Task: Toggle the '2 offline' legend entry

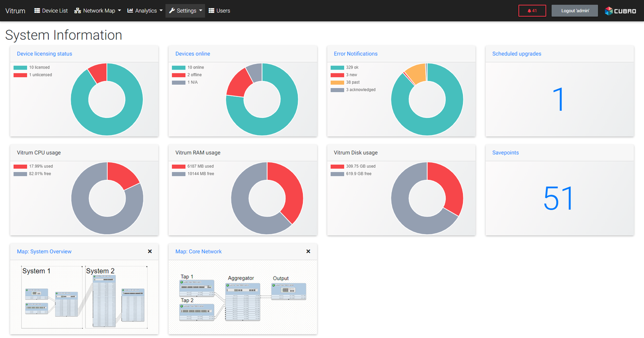Action: coord(187,75)
